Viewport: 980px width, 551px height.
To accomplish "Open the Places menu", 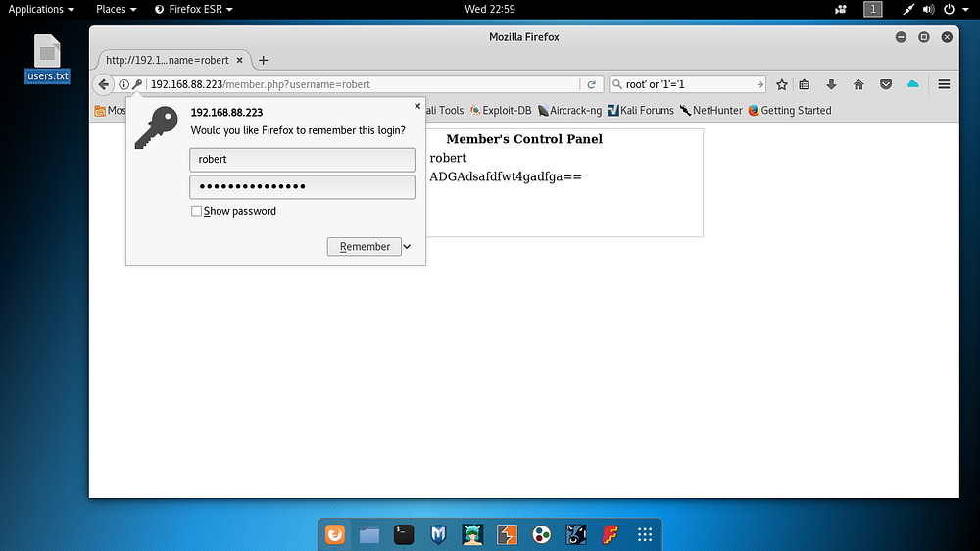I will pos(116,9).
